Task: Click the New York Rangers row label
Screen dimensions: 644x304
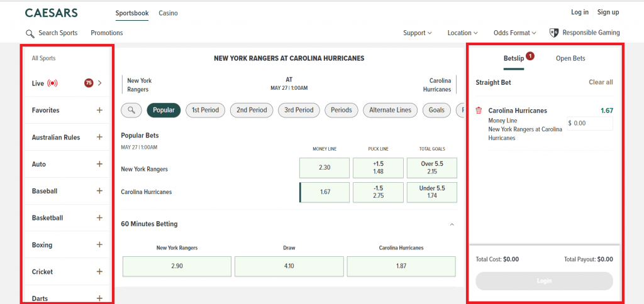Action: click(x=145, y=169)
